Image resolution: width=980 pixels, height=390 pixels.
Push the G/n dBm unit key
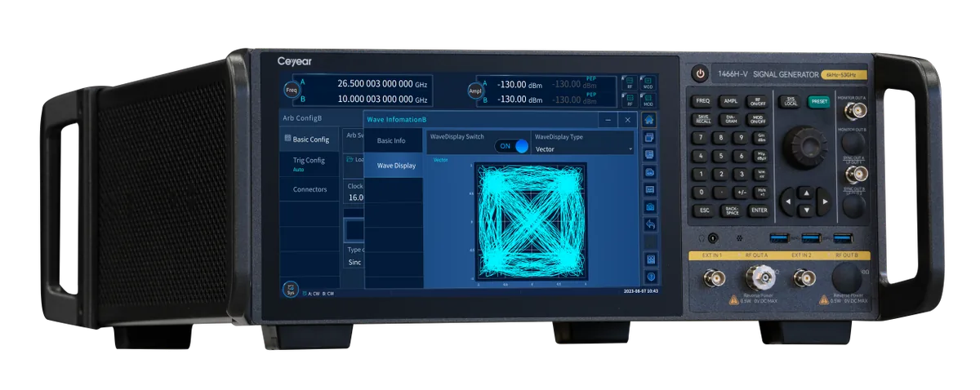pyautogui.click(x=761, y=138)
